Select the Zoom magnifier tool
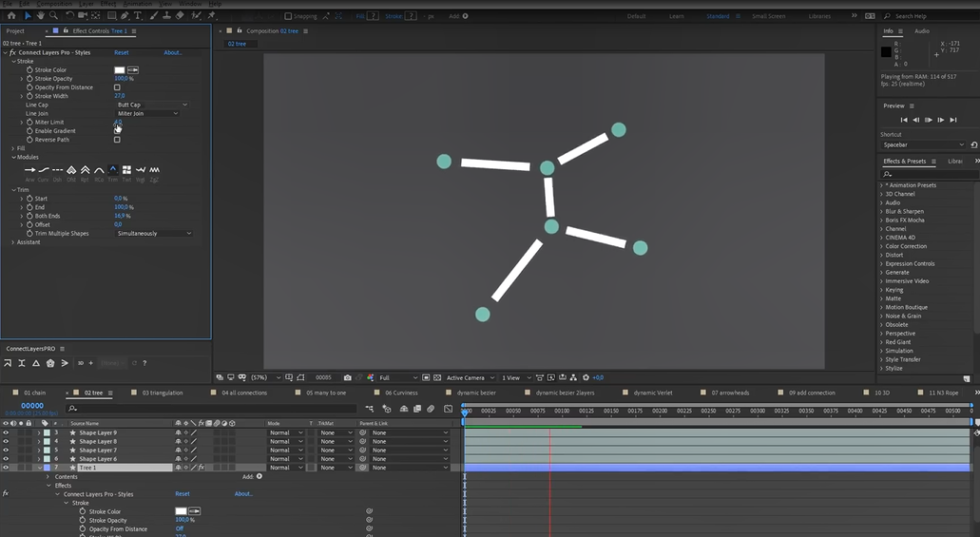Image resolution: width=980 pixels, height=537 pixels. [54, 15]
